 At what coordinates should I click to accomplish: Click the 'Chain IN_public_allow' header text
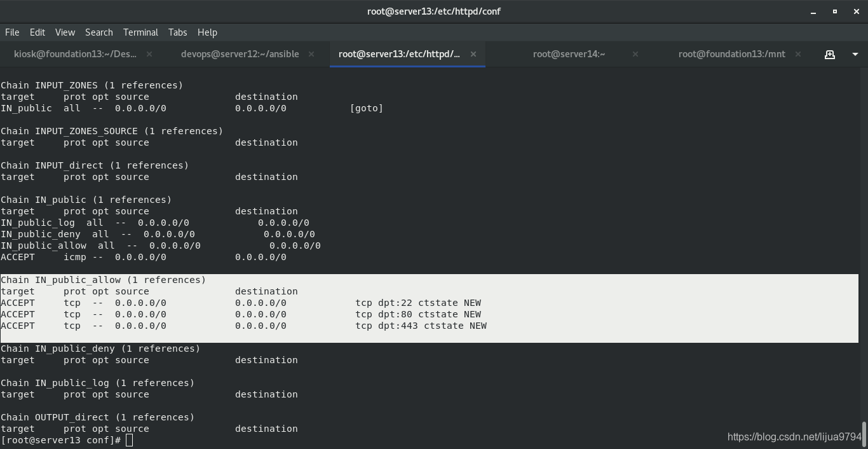[x=104, y=280]
